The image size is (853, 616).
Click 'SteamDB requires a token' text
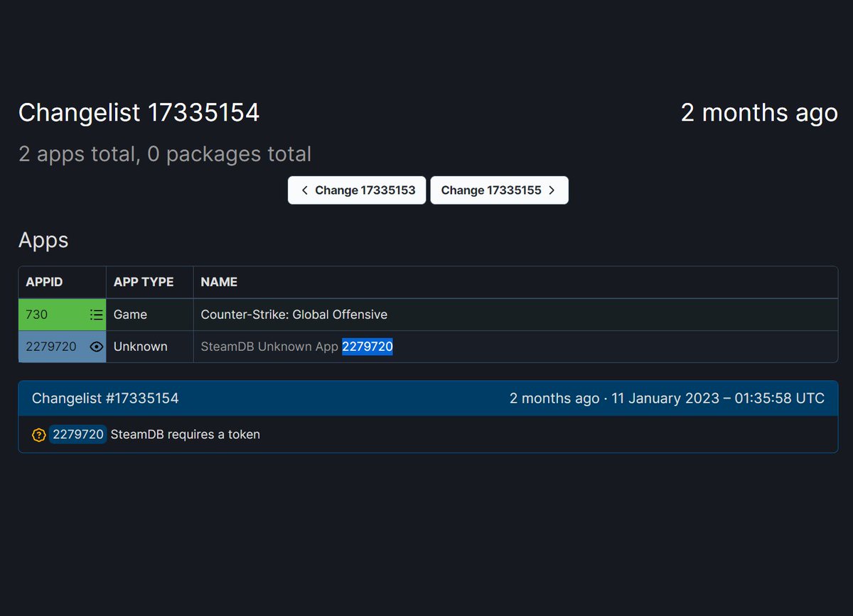click(186, 435)
